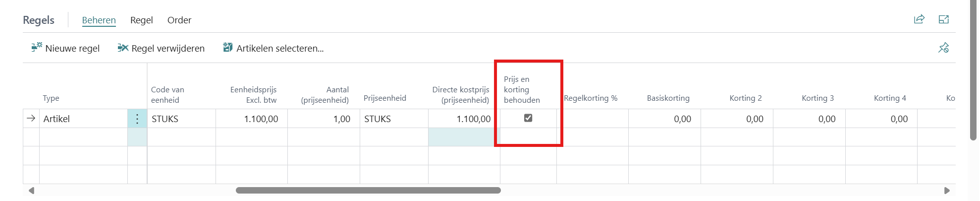
Task: Open the Prijseenheid cell STUKS
Action: pos(393,119)
